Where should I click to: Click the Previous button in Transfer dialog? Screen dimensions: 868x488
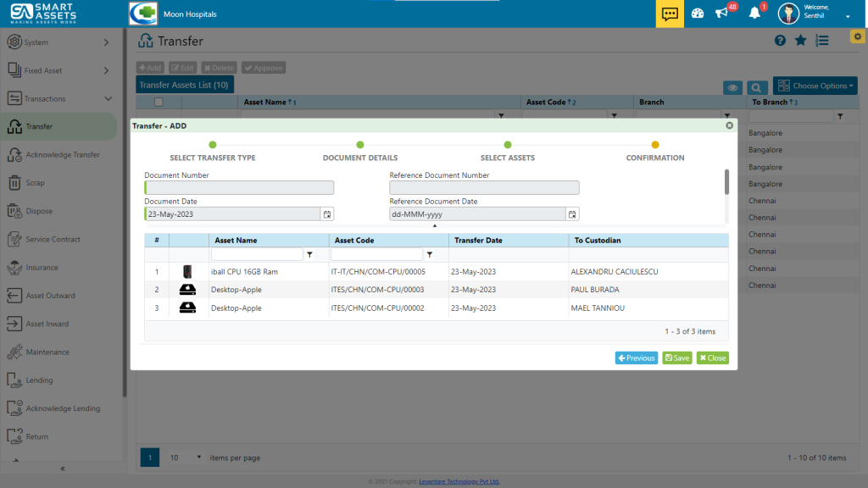point(636,358)
